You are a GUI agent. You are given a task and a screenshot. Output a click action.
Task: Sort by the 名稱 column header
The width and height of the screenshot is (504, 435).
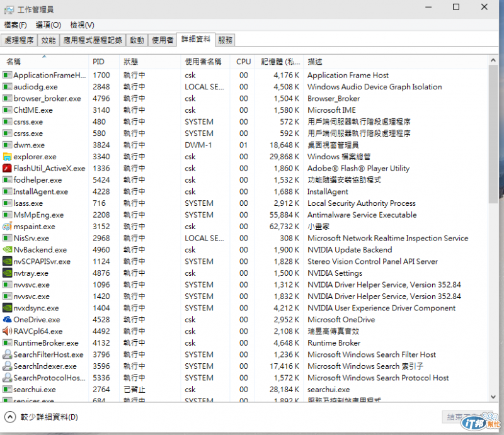(44, 62)
